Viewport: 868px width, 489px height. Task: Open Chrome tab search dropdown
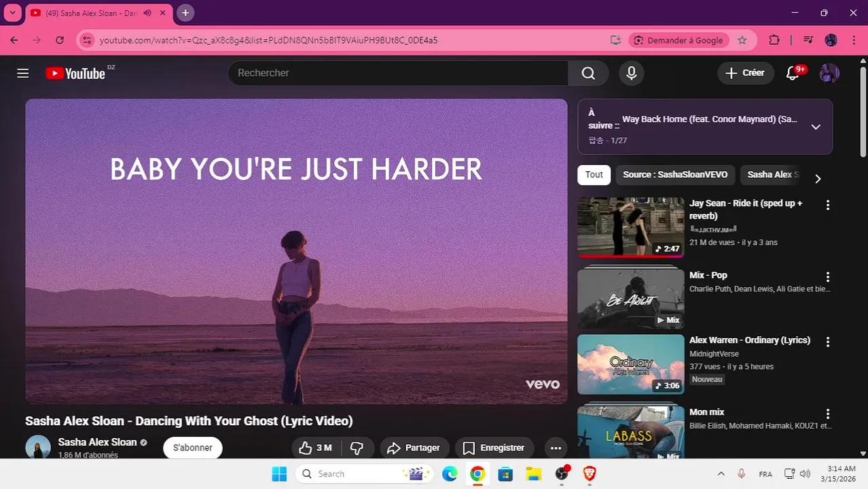(12, 13)
